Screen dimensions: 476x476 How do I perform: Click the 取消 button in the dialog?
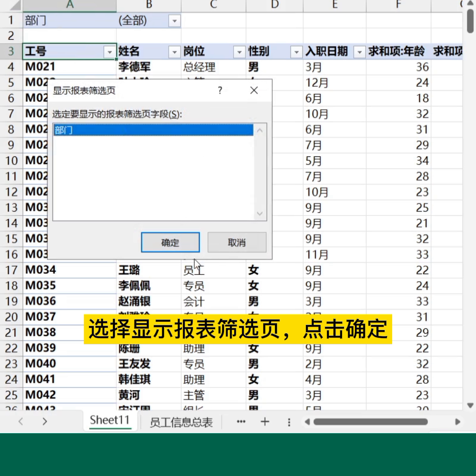237,242
